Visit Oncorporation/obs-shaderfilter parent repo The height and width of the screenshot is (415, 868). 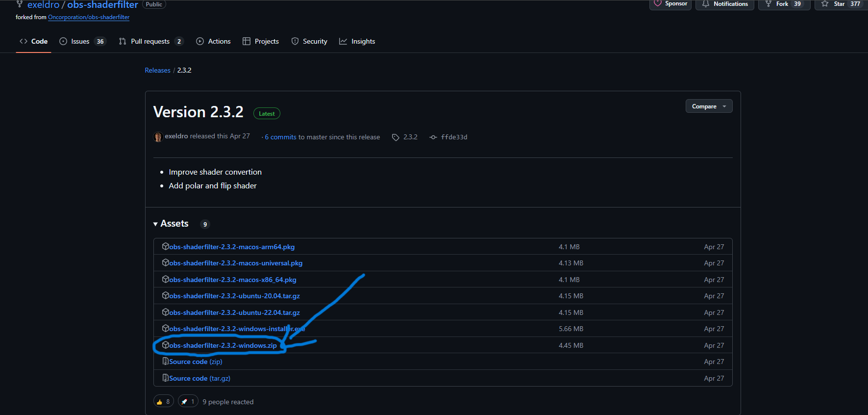[x=89, y=17]
